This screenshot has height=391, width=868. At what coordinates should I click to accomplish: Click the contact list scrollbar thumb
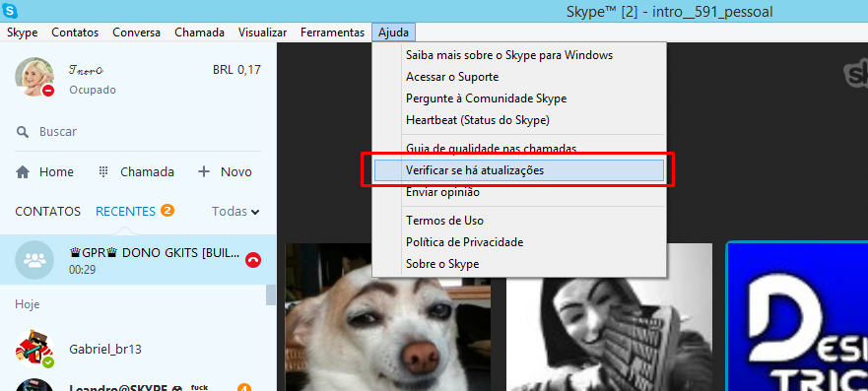[271, 294]
